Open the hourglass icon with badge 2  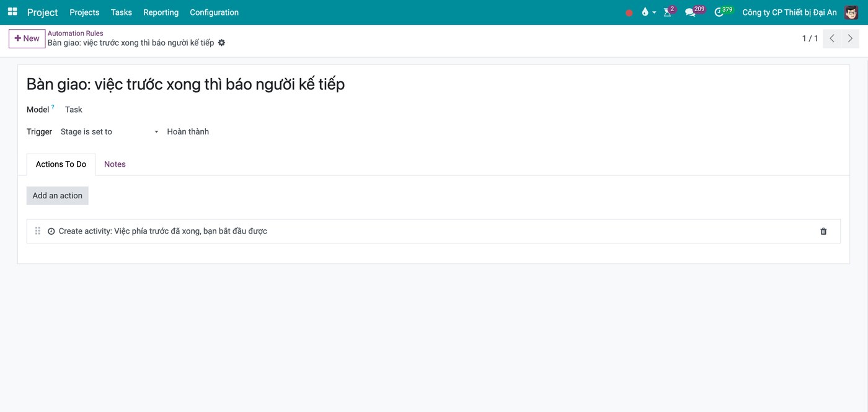(x=668, y=12)
